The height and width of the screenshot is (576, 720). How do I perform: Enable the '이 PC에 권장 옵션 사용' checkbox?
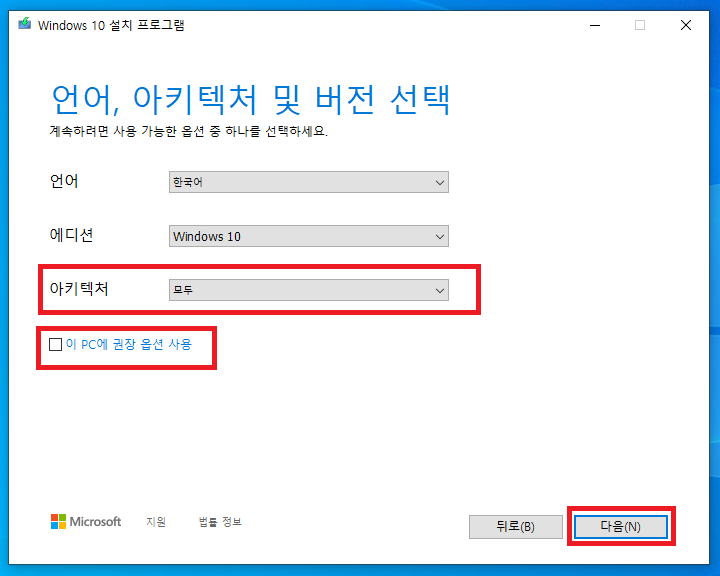pyautogui.click(x=55, y=344)
